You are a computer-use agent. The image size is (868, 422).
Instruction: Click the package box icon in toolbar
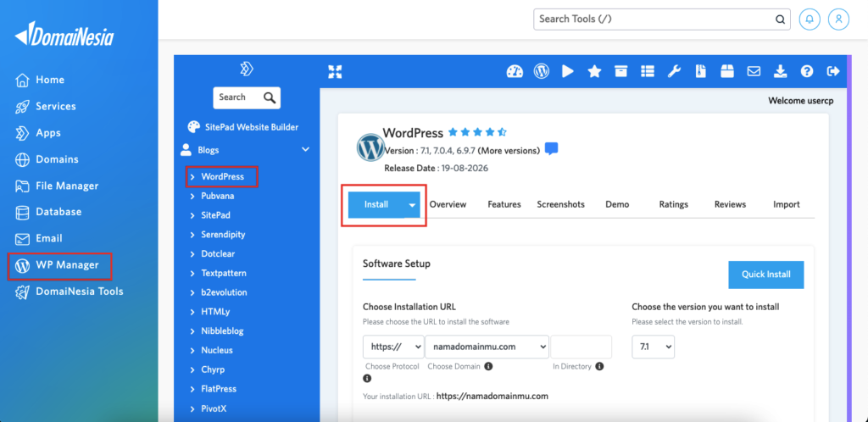(x=726, y=71)
